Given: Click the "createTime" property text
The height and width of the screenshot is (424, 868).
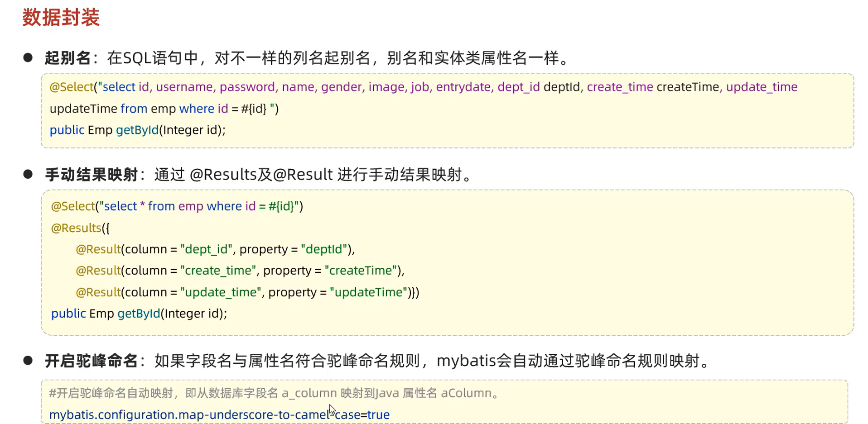Looking at the screenshot, I should [x=360, y=270].
